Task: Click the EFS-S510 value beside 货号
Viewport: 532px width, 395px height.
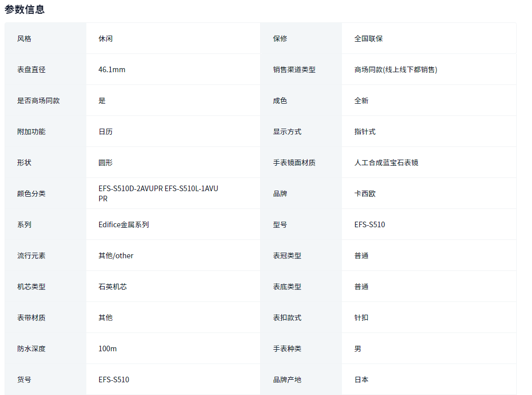Action: 114,380
